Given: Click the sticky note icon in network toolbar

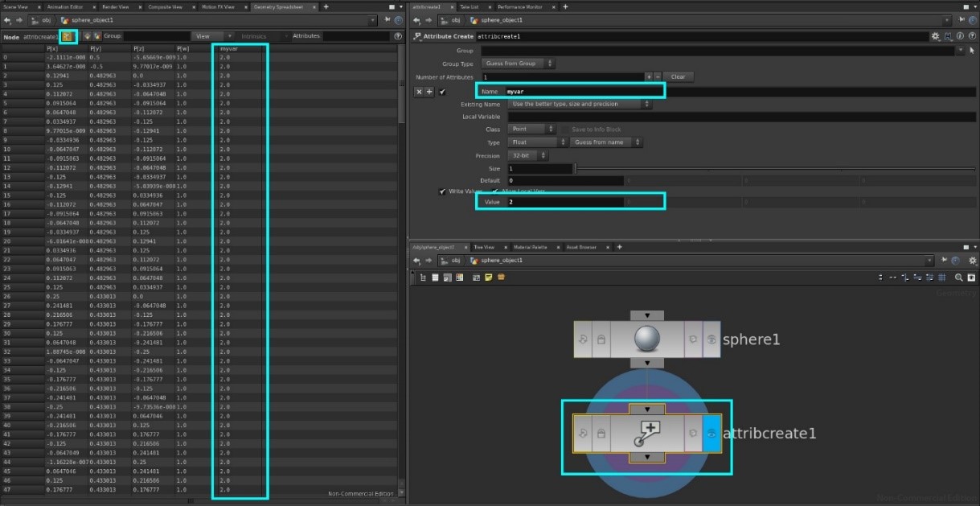Looking at the screenshot, I should [488, 277].
